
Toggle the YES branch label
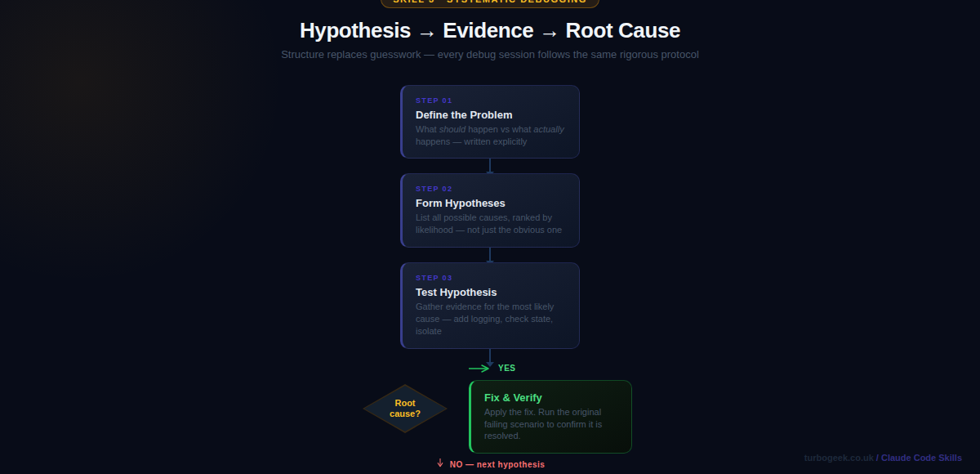pos(506,368)
